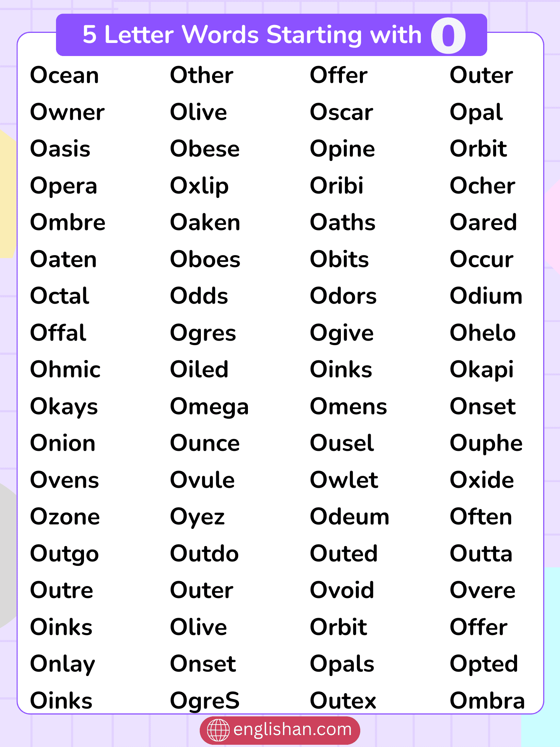The image size is (560, 747).
Task: Click on the word "Oasis"
Action: pyautogui.click(x=60, y=149)
